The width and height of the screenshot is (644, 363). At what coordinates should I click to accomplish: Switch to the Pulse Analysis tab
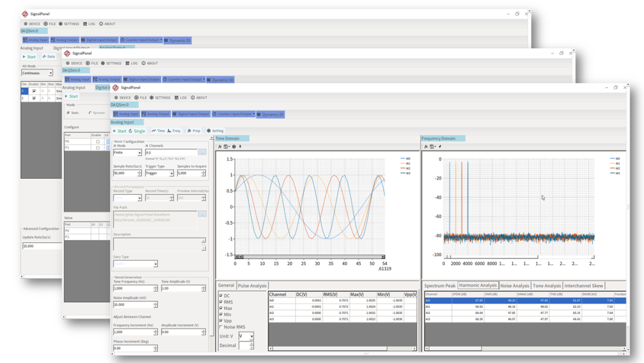point(252,286)
